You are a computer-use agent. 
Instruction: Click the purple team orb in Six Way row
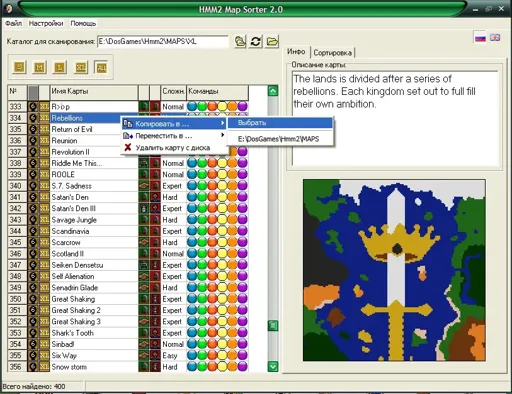coord(243,355)
